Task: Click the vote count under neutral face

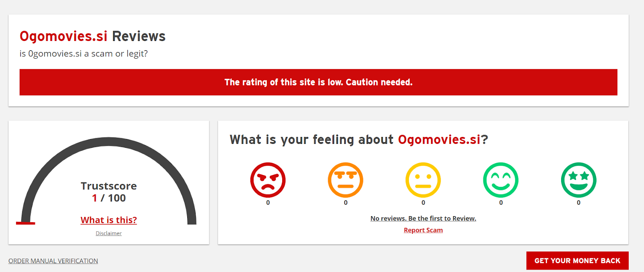Action: [x=423, y=203]
